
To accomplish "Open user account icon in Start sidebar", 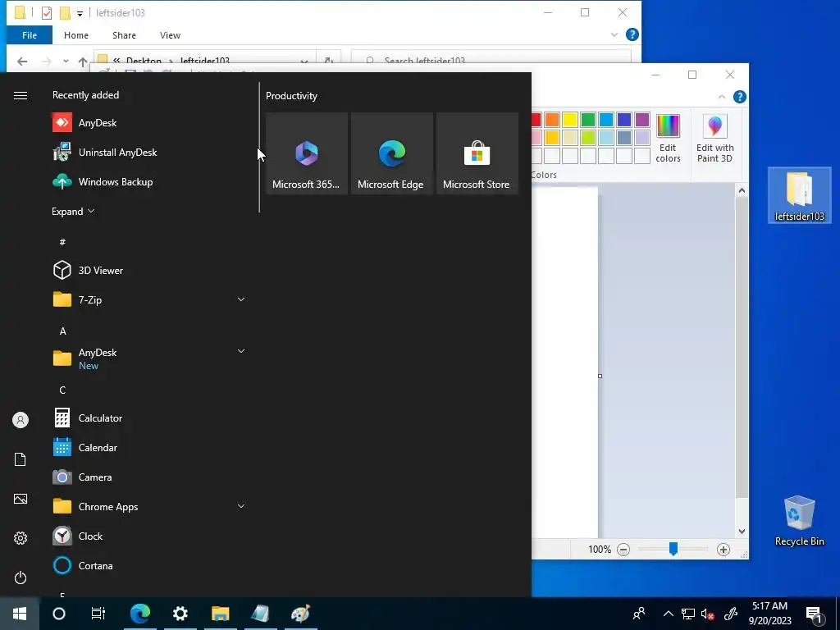I will click(x=21, y=420).
